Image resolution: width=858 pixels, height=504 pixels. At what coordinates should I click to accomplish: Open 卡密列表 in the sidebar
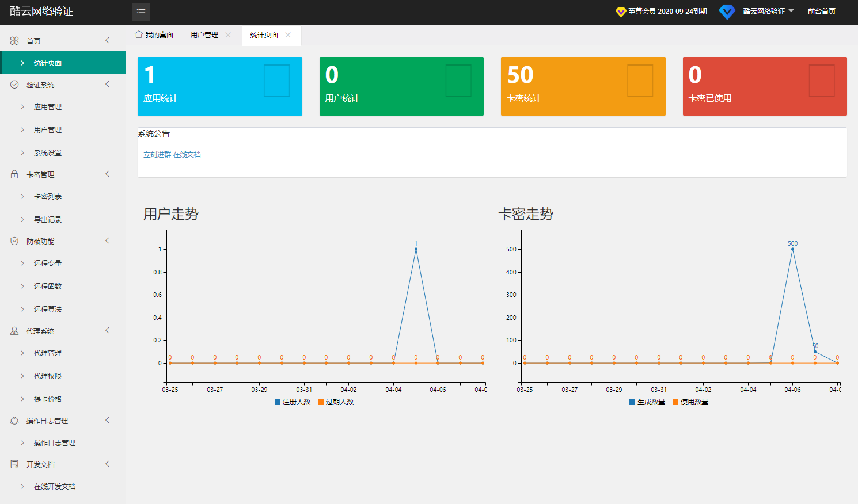47,197
